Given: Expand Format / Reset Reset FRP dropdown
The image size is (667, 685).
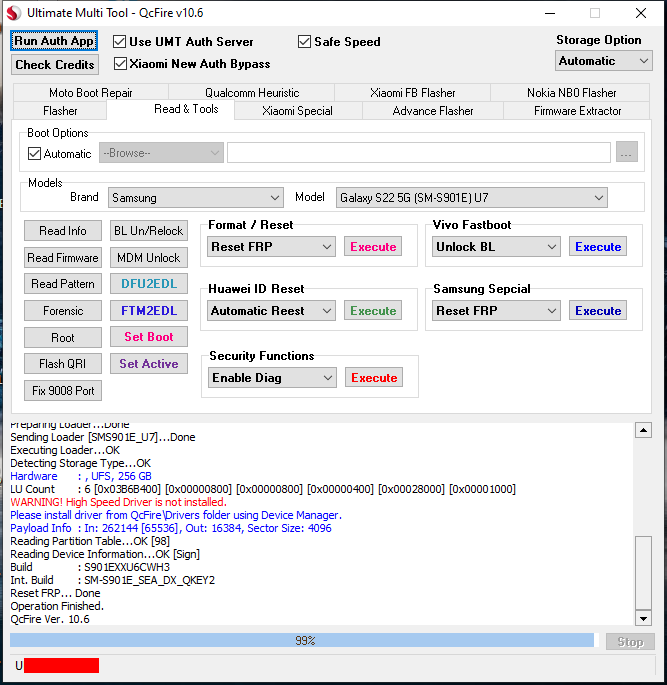Looking at the screenshot, I should (271, 247).
